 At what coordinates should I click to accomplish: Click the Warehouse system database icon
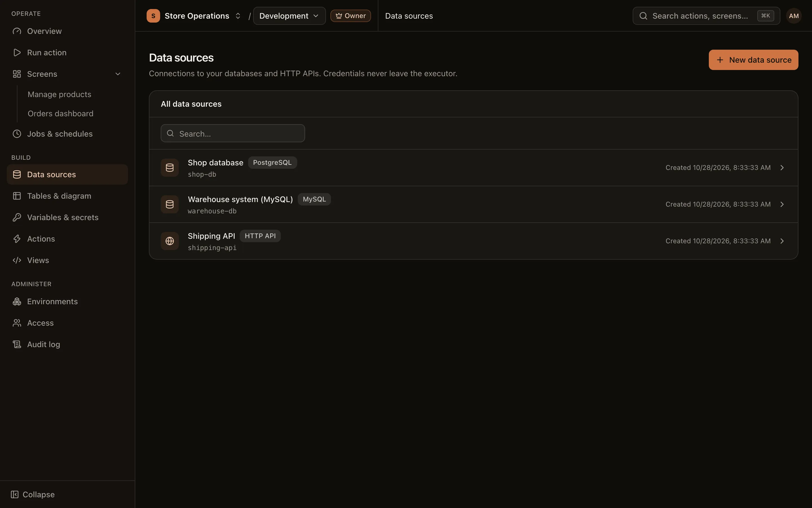click(170, 204)
